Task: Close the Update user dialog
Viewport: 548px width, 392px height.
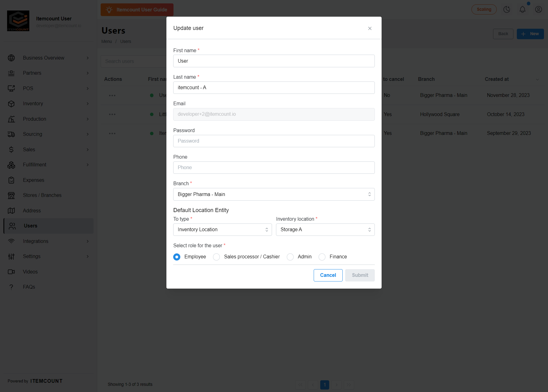Action: (370, 28)
